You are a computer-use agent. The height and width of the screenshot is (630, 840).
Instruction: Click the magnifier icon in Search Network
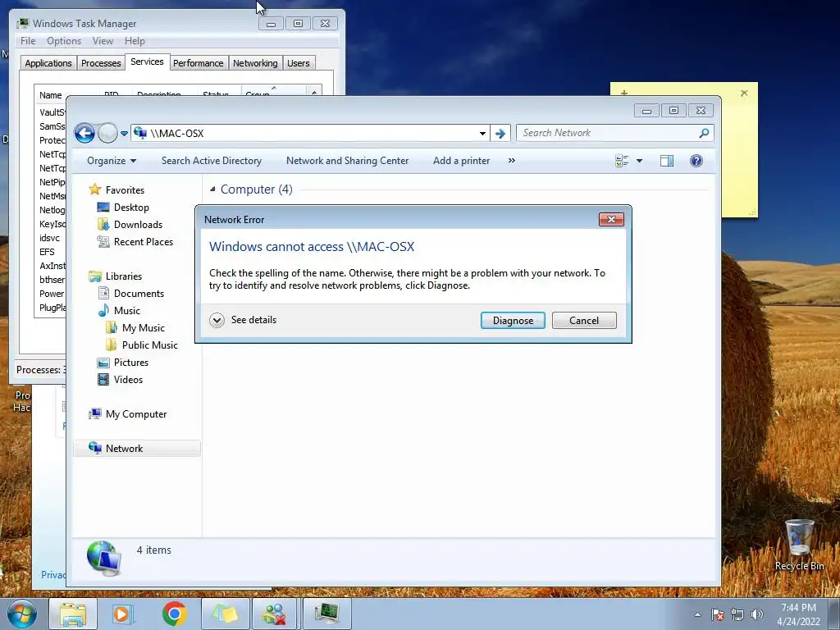coord(704,133)
